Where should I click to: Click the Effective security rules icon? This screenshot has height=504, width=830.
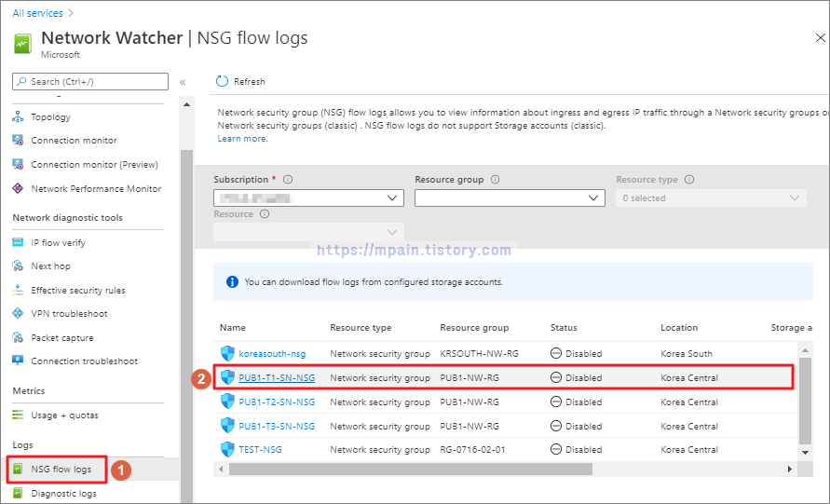(18, 290)
